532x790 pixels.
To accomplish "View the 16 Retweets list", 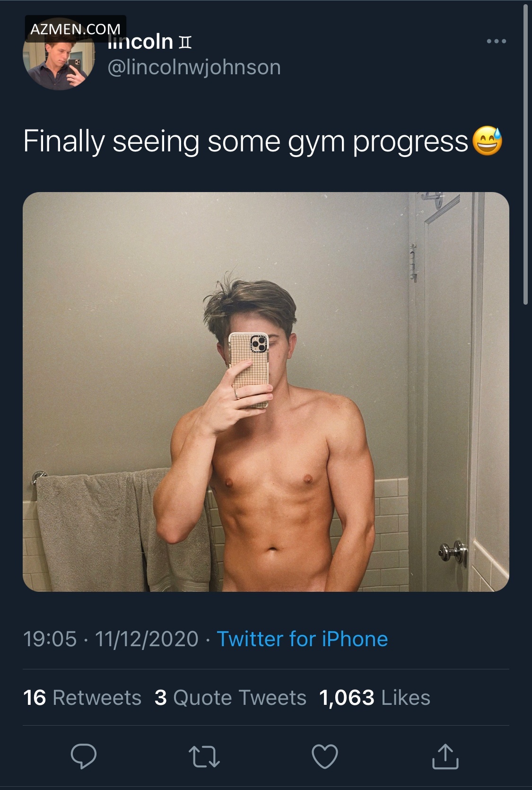I will point(82,698).
